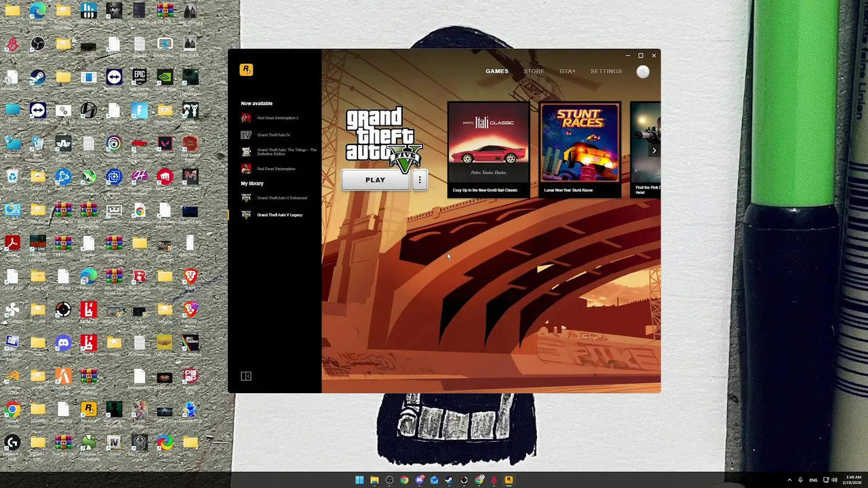Open the account profile avatar
Viewport: 868px width, 488px height.
pos(643,72)
